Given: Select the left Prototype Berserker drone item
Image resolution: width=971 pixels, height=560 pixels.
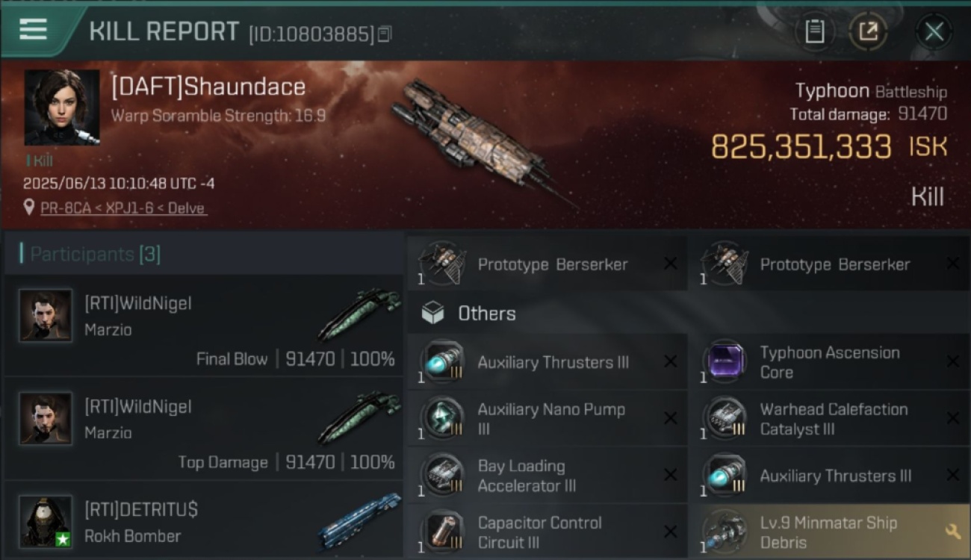Looking at the screenshot, I should click(x=547, y=264).
